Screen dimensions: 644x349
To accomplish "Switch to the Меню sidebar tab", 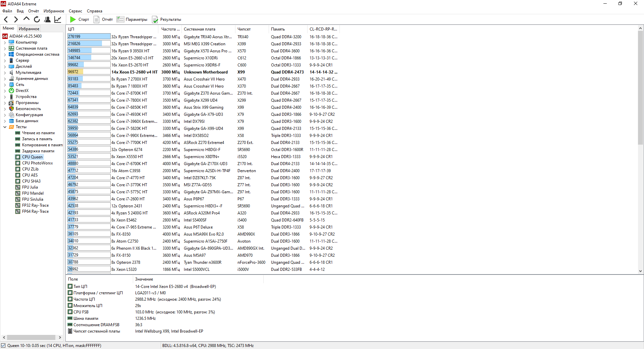I will [8, 29].
